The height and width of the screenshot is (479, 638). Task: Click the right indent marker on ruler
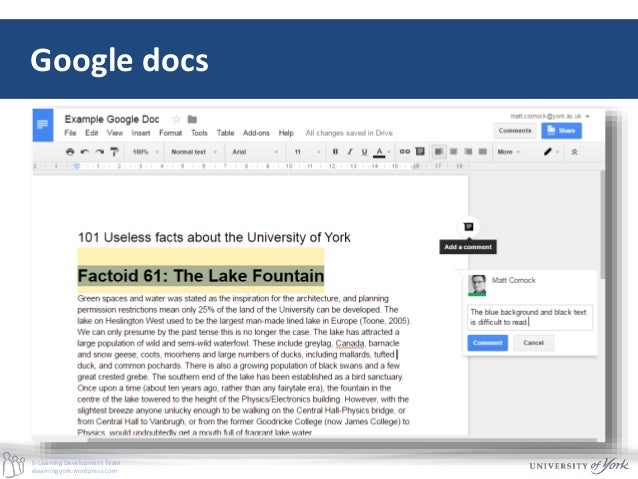coord(415,166)
